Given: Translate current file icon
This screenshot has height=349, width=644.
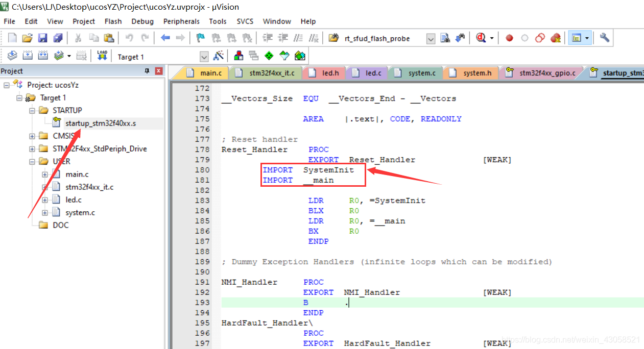Looking at the screenshot, I should (12, 56).
